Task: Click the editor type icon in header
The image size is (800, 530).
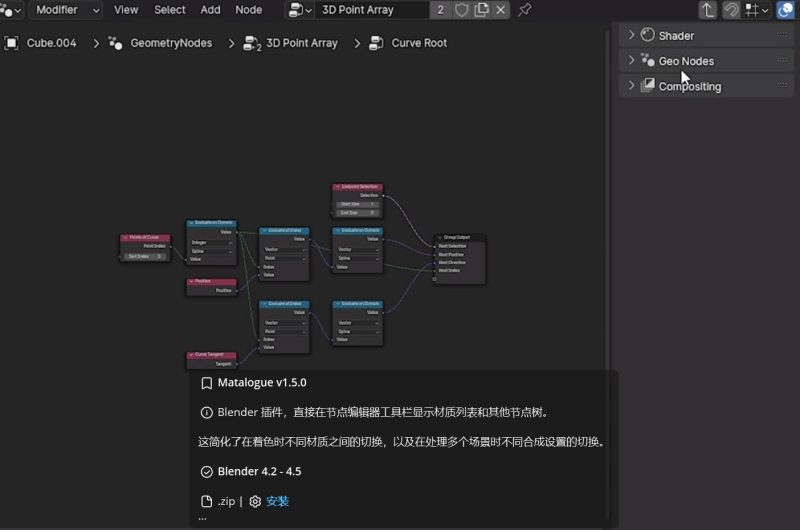Action: (11, 10)
